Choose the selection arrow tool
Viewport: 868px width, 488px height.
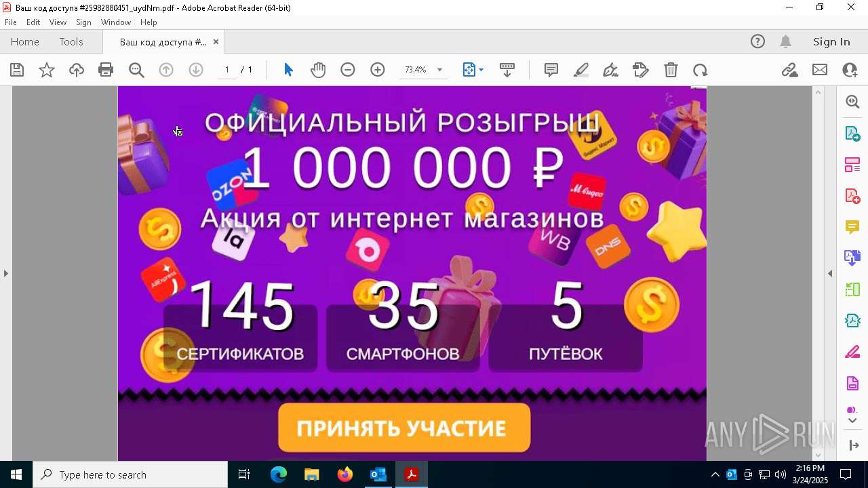click(x=288, y=70)
